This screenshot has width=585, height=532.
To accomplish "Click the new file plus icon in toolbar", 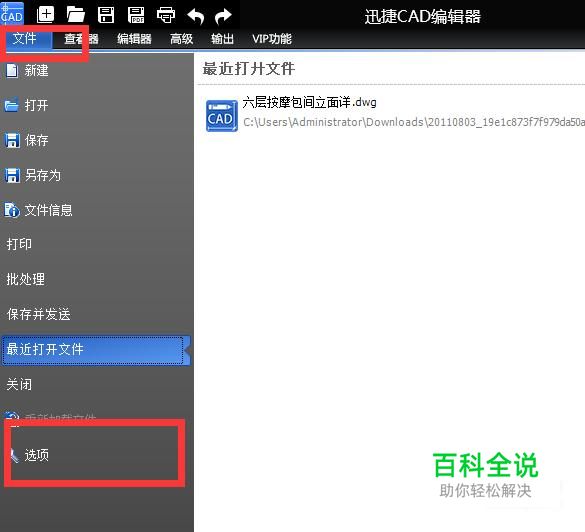I will point(46,15).
